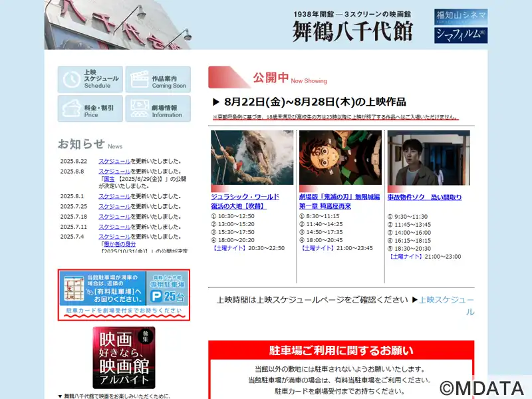Screen dimensions: 532x399
Task: Click the 【土曜ナイト】21:00~23:45 showtime
Action: (336, 248)
